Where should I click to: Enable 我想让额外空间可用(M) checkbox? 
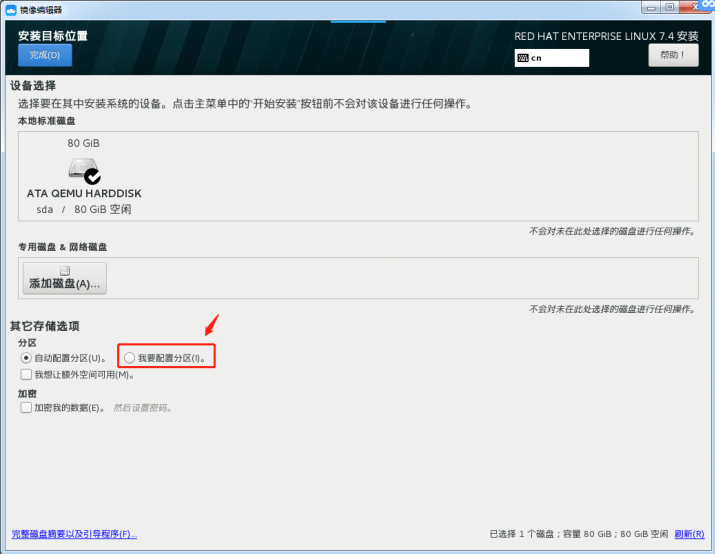click(x=26, y=375)
